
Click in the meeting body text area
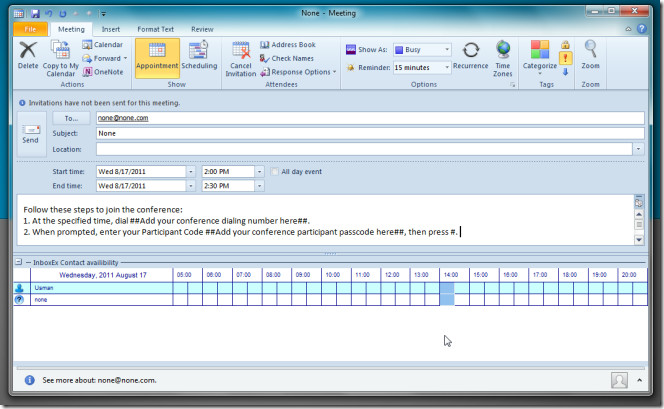(325, 220)
